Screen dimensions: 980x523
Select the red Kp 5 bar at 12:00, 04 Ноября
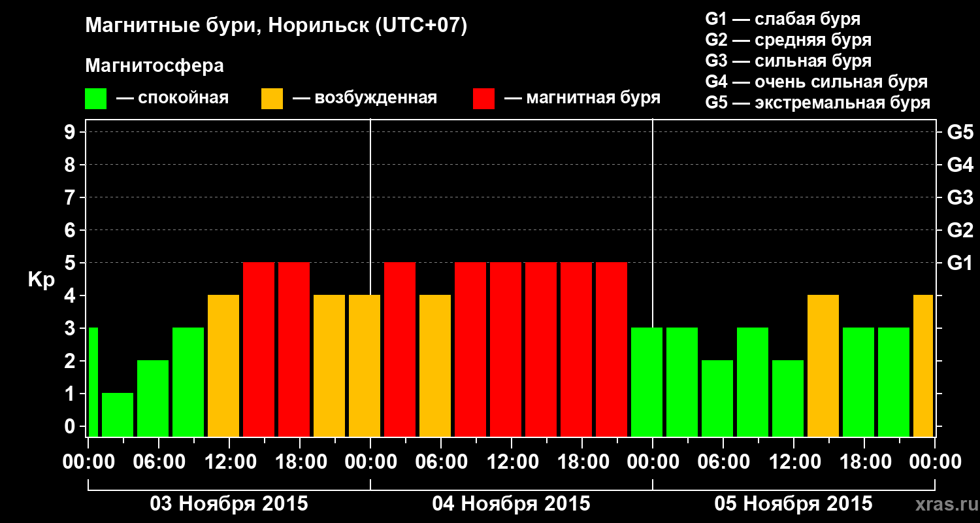point(506,349)
